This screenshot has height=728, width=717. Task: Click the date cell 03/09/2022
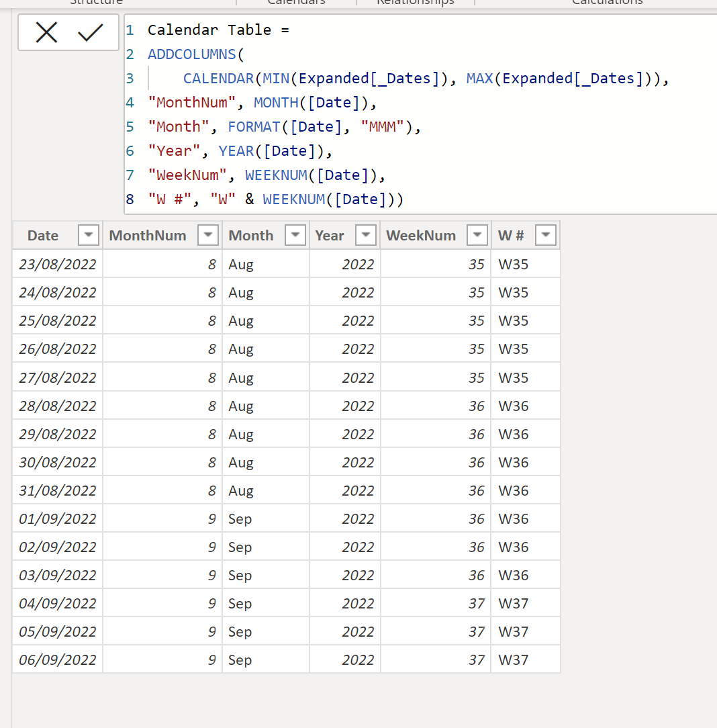(58, 576)
